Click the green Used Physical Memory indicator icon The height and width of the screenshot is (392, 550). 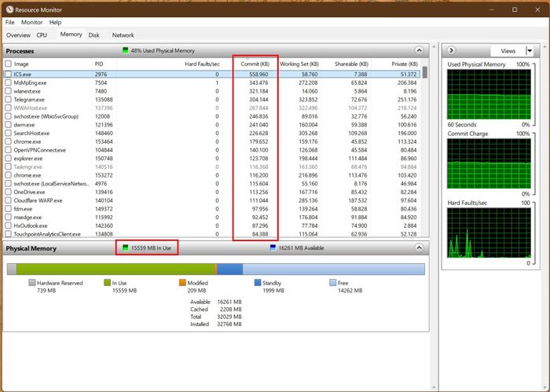click(125, 51)
